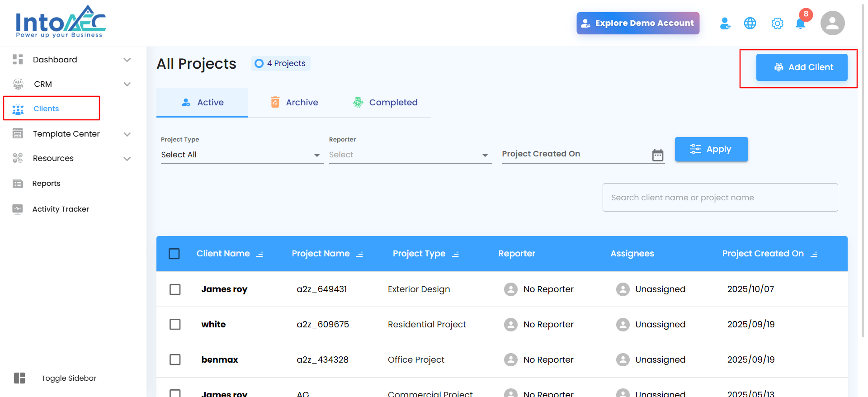Open the user profile avatar

coord(832,24)
